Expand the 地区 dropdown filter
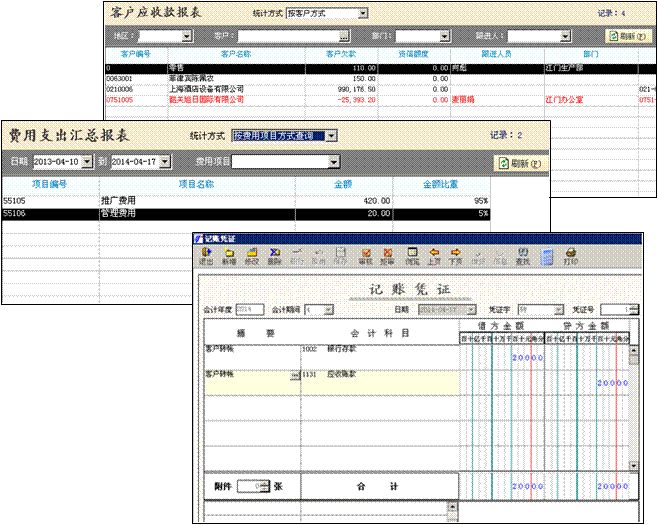This screenshot has height=525, width=658. (x=187, y=35)
